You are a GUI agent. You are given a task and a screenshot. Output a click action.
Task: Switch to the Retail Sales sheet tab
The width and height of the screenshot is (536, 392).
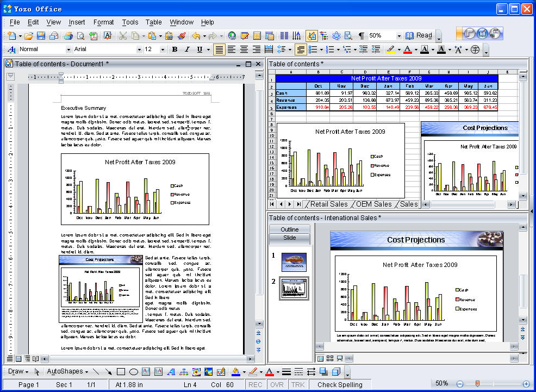(328, 204)
